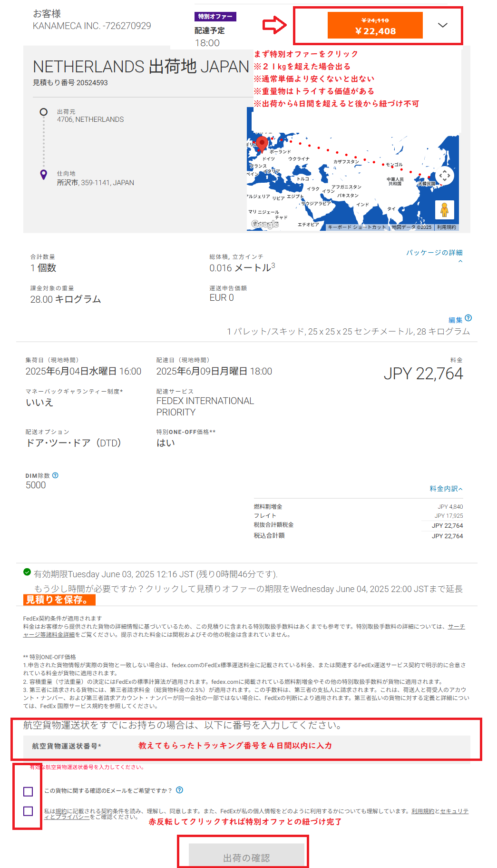The height and width of the screenshot is (868, 497).
Task: Open the 編集 edit link for package
Action: tap(455, 320)
